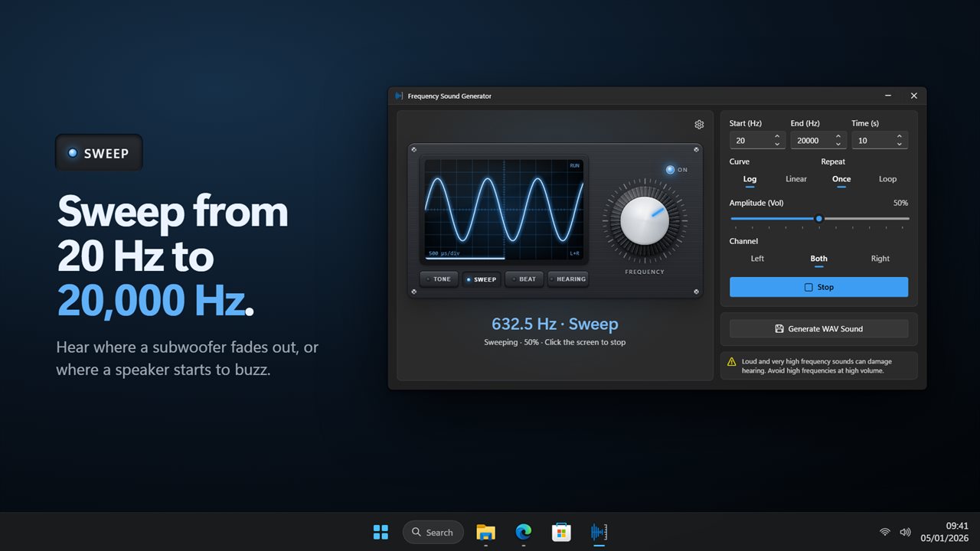Screen dimensions: 980x551
Task: Select the Left channel
Action: tap(757, 259)
